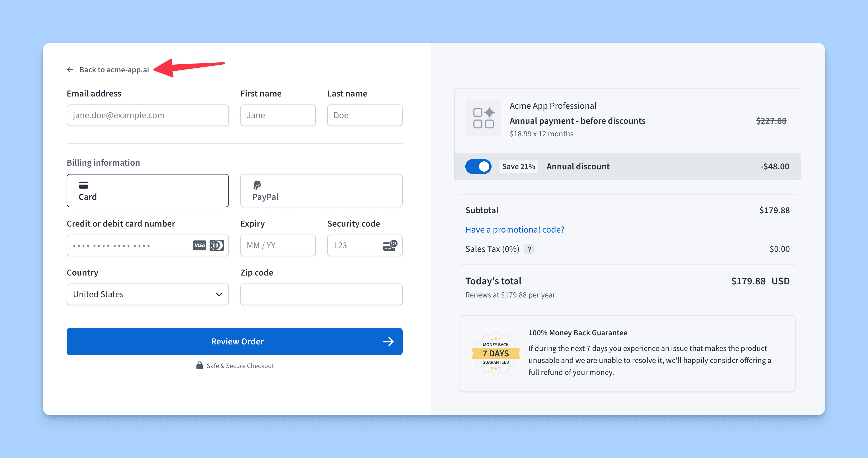
Task: Focus the Email address field
Action: (148, 115)
